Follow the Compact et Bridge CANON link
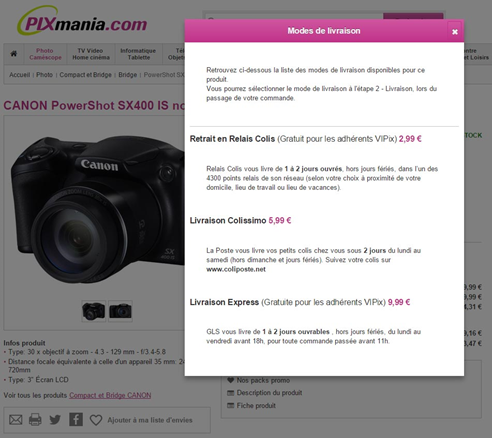Screen dimensions: 492x438 tap(110, 395)
